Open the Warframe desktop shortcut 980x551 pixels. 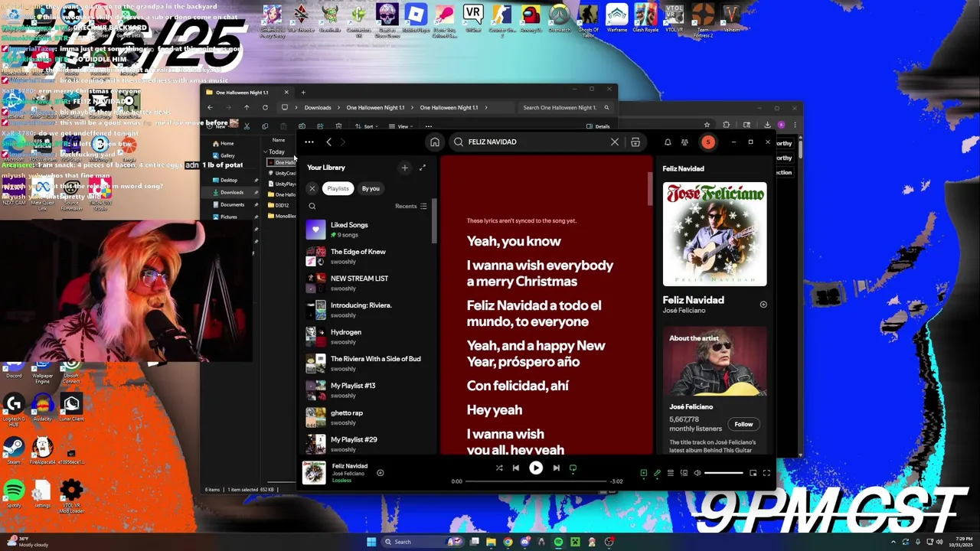[616, 19]
